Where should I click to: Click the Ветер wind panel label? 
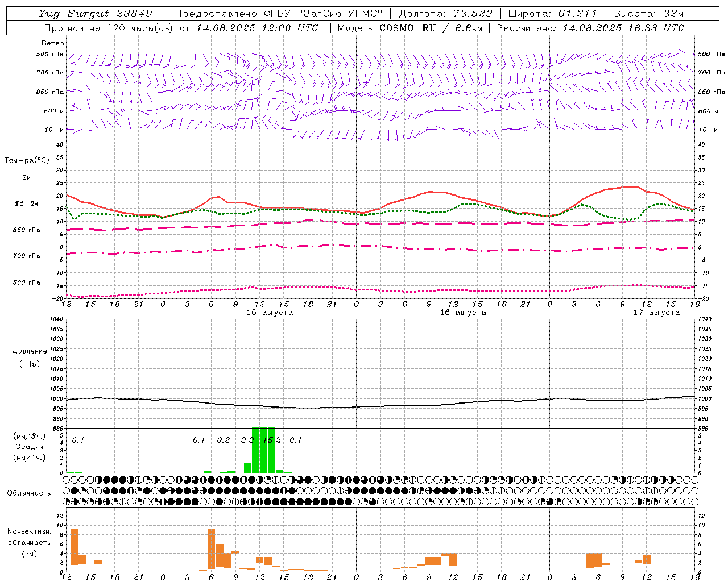53,43
